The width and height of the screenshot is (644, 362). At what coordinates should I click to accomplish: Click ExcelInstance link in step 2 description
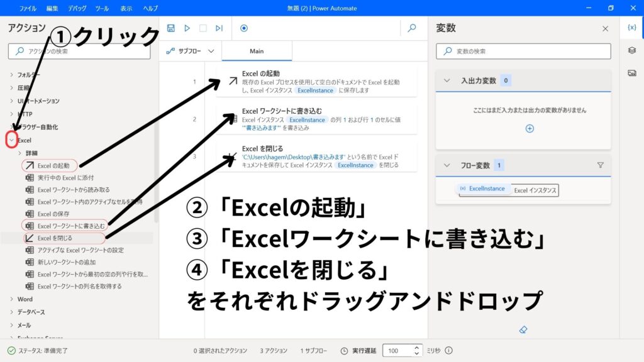(307, 120)
